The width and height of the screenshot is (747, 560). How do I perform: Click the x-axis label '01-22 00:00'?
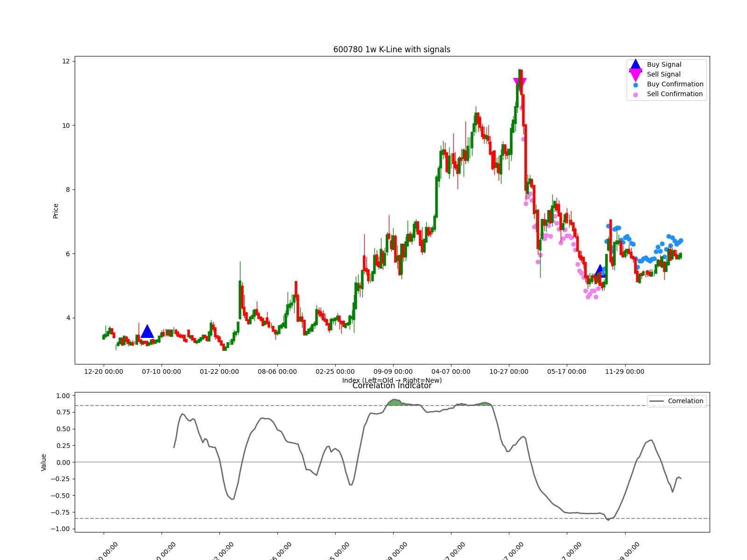(x=219, y=372)
